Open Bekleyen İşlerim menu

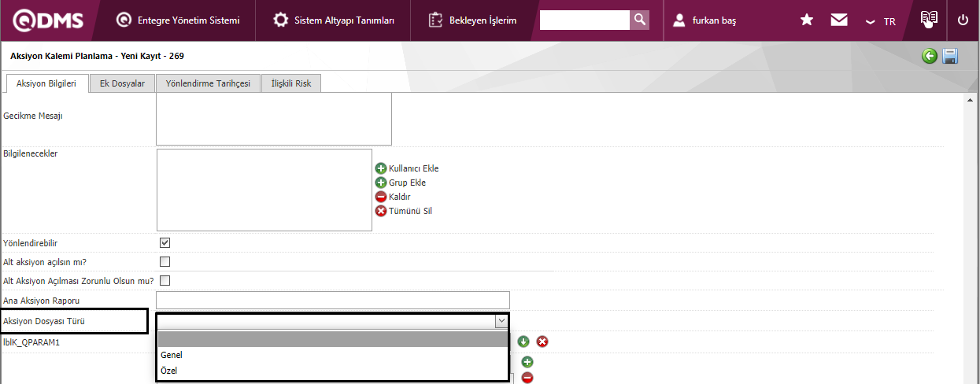(472, 20)
